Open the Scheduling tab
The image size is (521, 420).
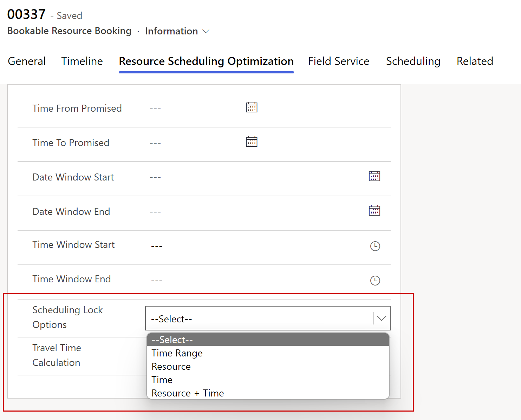(x=413, y=61)
